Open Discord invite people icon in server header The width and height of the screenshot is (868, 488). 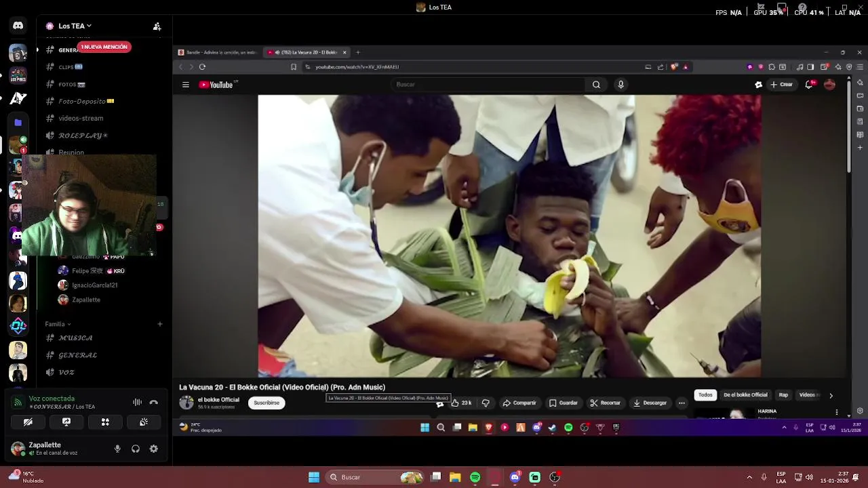click(157, 26)
